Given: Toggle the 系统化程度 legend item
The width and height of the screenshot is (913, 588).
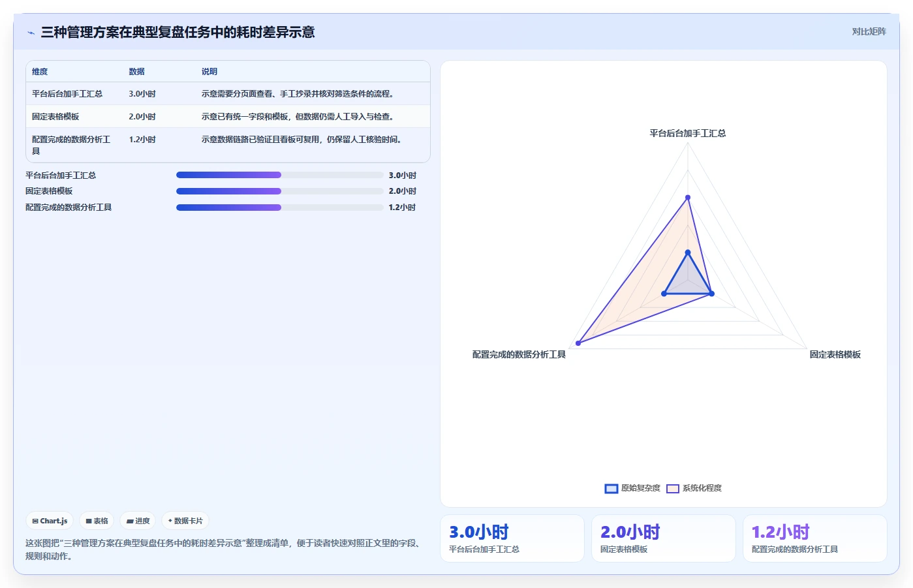Looking at the screenshot, I should [694, 488].
